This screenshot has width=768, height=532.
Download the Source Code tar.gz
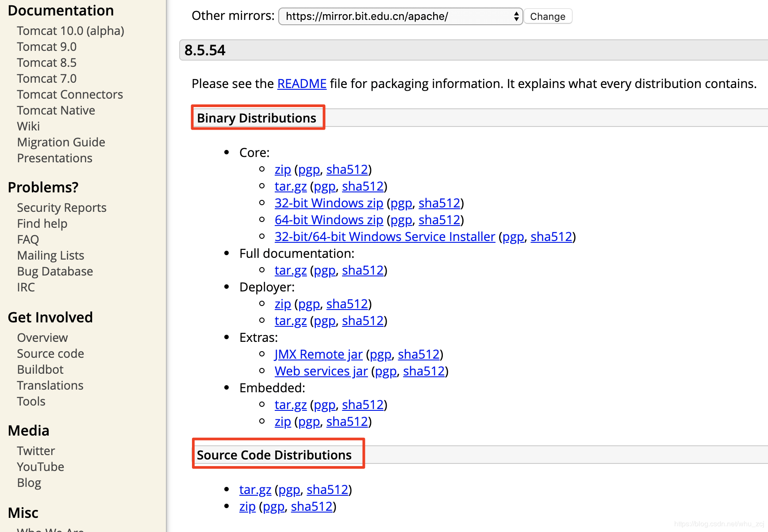(x=255, y=490)
